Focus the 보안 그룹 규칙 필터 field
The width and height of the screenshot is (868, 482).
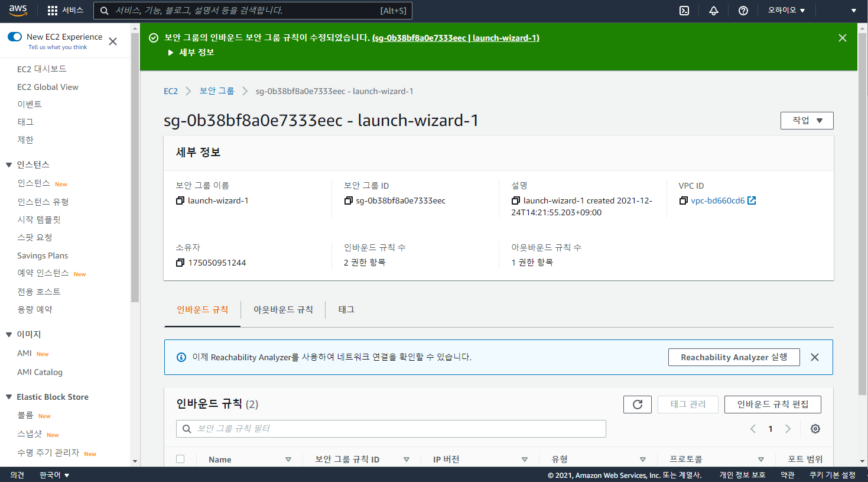click(391, 429)
